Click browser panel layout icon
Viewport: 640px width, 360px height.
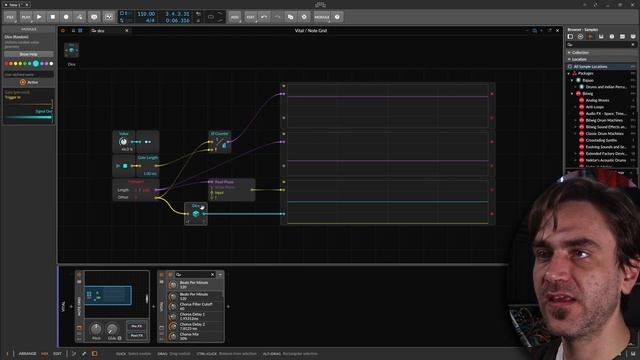pos(570,37)
